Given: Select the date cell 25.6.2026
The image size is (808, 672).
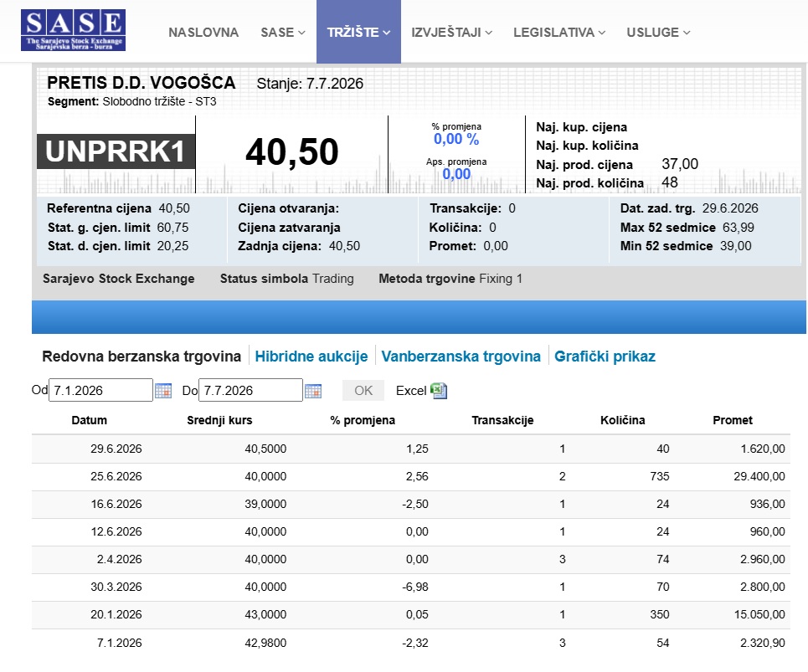Looking at the screenshot, I should coord(116,476).
